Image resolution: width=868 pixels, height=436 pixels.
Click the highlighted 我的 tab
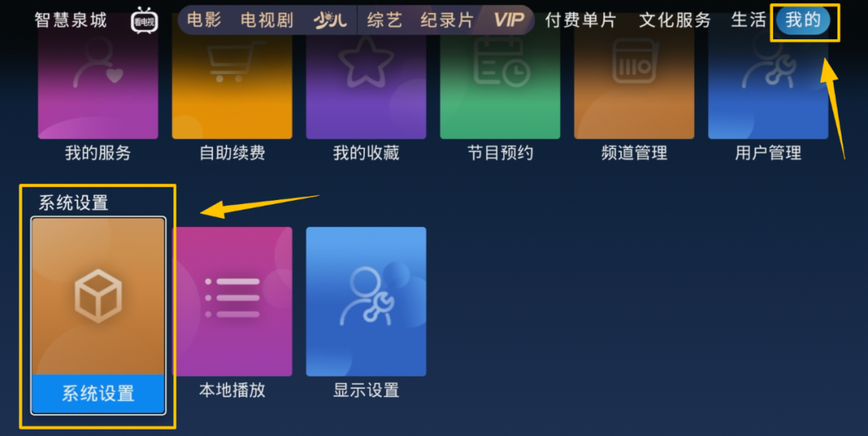pyautogui.click(x=803, y=20)
